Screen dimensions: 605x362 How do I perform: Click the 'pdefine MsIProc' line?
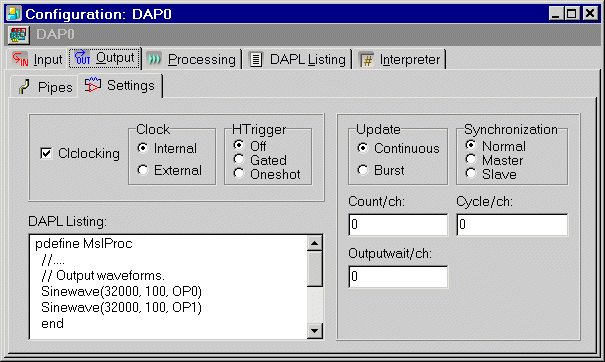(84, 244)
